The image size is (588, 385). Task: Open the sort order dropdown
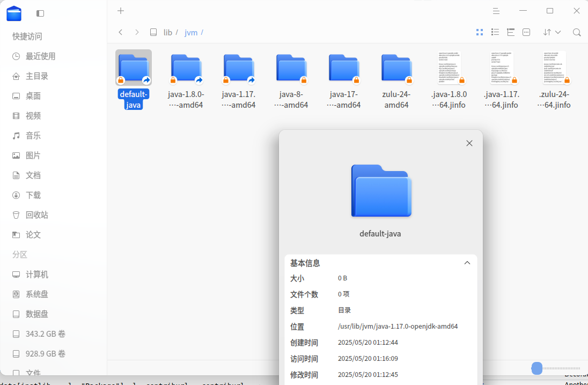pos(552,32)
